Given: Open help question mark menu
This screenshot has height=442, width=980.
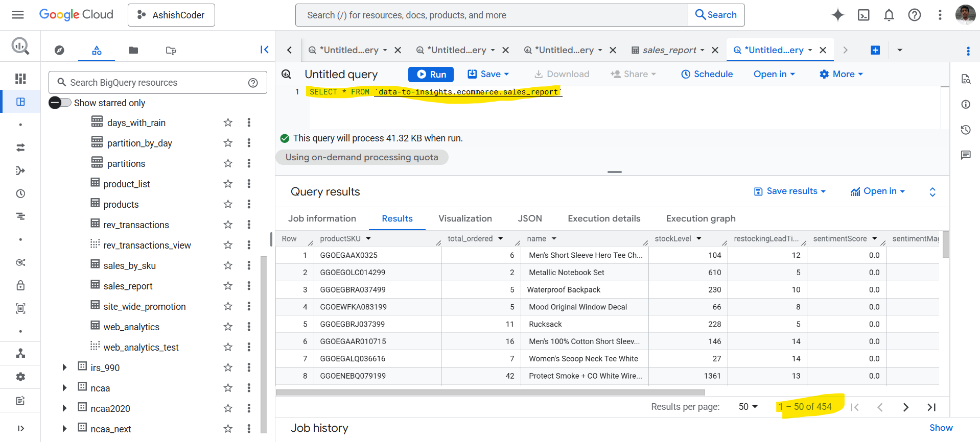Looking at the screenshot, I should click(x=915, y=15).
